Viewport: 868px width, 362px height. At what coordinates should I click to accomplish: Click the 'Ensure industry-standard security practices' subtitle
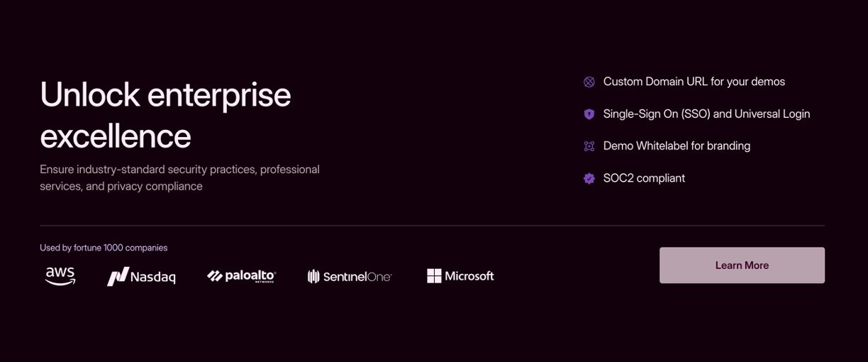pos(179,177)
